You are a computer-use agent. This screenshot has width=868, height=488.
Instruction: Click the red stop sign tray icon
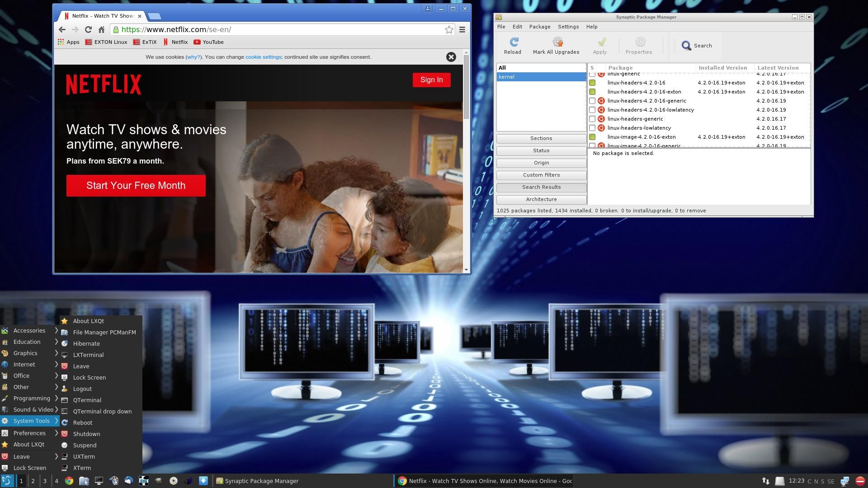[860, 481]
